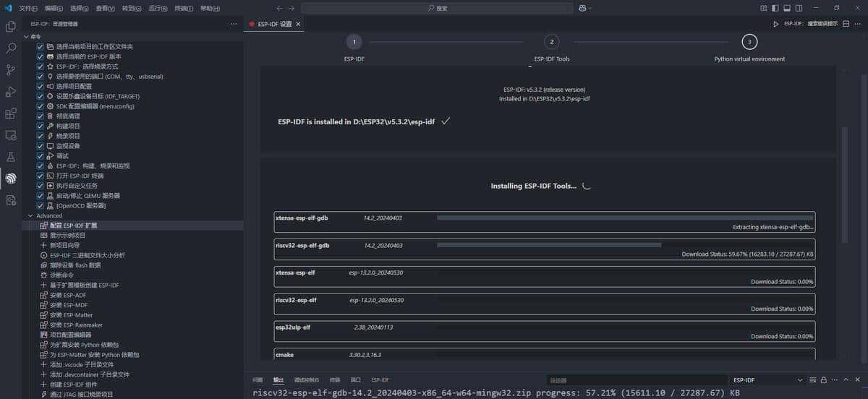
Task: Click step 3 Python virtual environment circle
Action: coord(749,42)
